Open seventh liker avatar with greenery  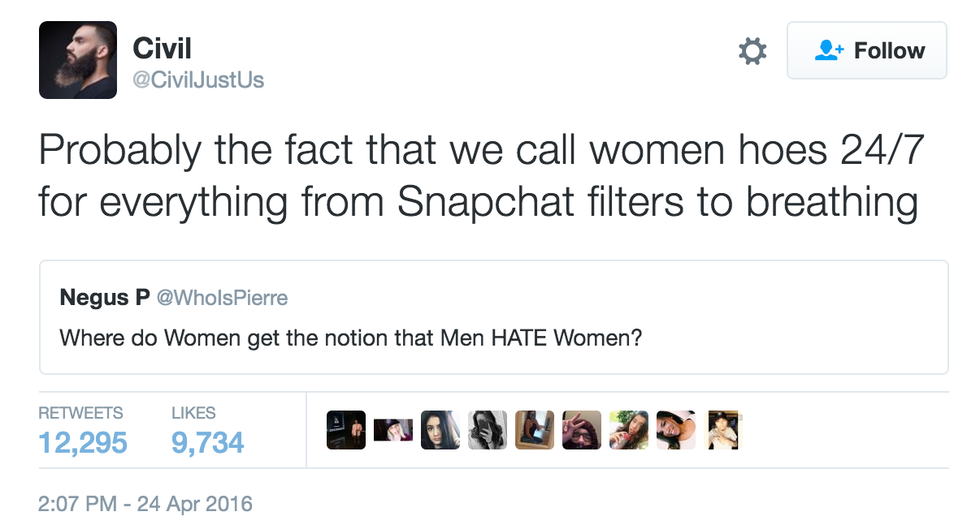[x=628, y=430]
